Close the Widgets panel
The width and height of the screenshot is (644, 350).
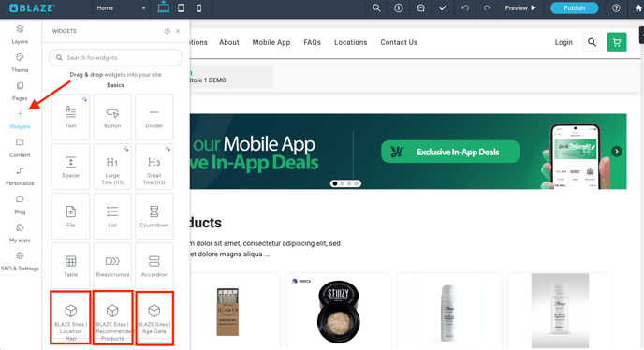(x=178, y=31)
